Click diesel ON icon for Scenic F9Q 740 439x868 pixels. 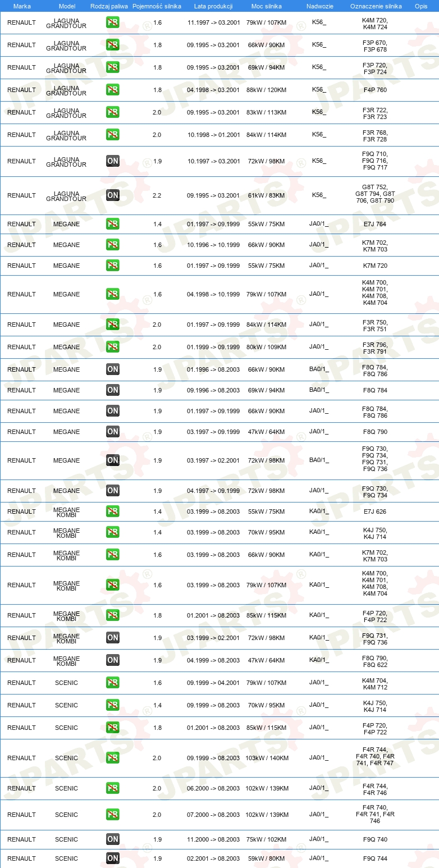click(112, 839)
